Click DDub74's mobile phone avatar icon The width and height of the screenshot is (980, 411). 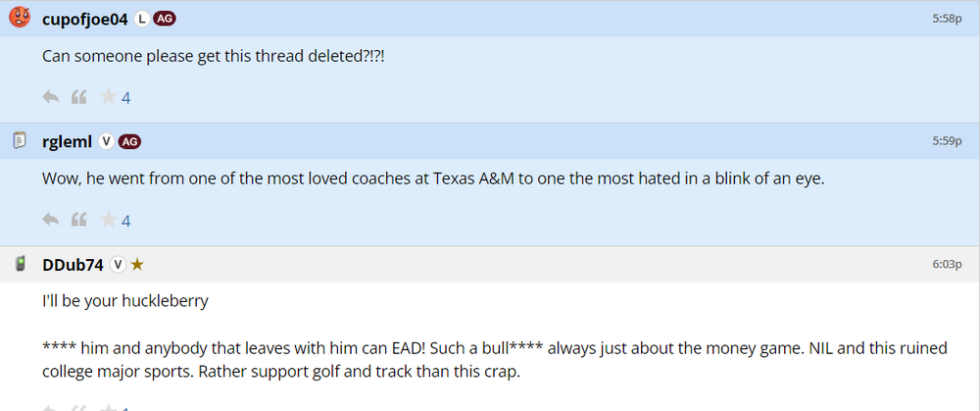[20, 264]
